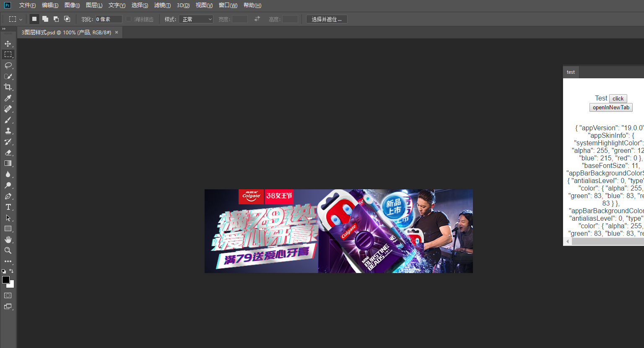Select the Pen tool
Screen dimensions: 644x348
[8, 196]
